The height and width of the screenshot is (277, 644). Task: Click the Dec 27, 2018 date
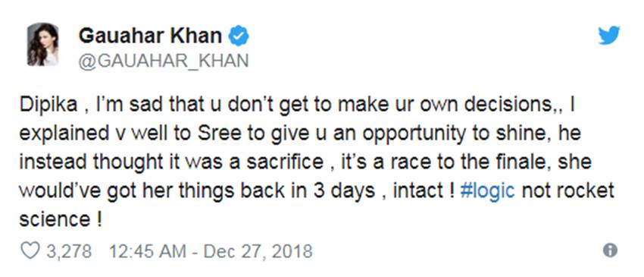(x=258, y=251)
